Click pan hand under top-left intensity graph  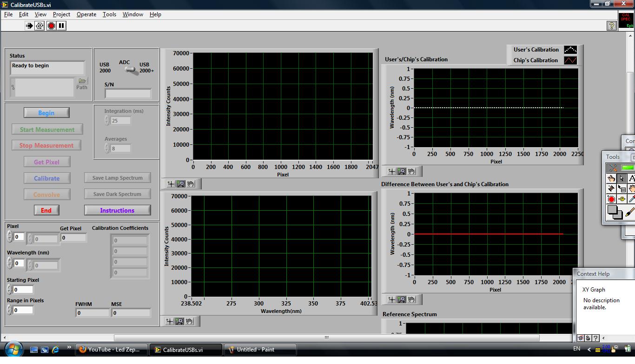(190, 184)
